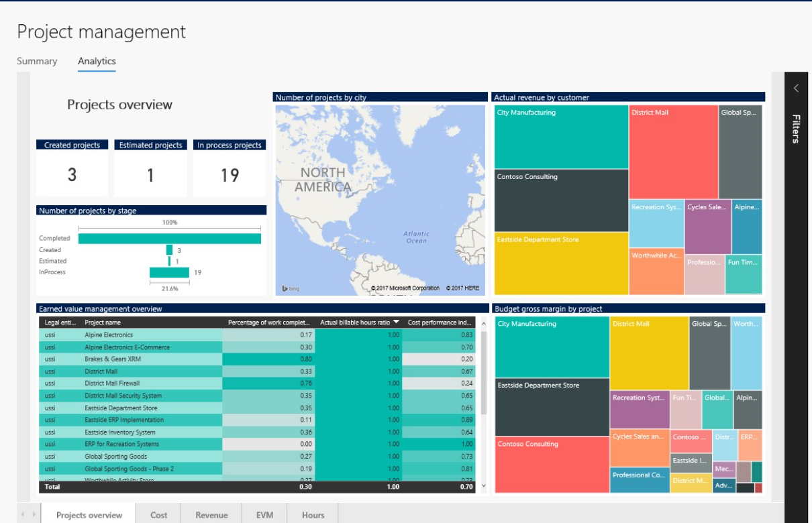Viewport: 812px width, 523px height.
Task: Click the sort arrow on Actual billable hours ratio
Action: [x=397, y=323]
